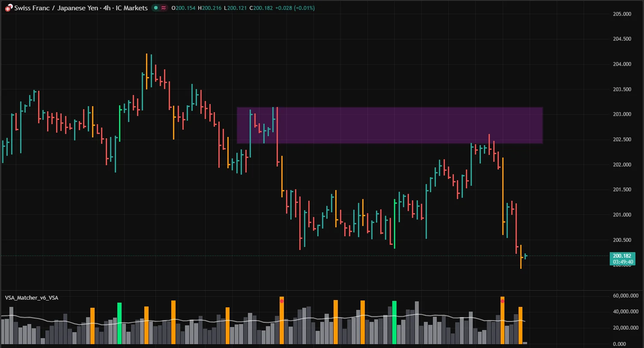Click the 203.500 price scale label

click(622, 89)
